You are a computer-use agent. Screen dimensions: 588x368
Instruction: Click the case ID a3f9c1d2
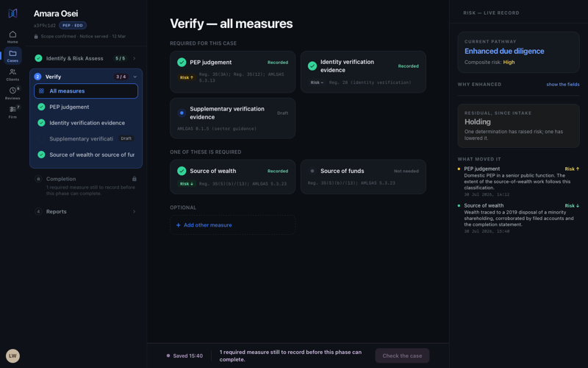[x=45, y=26]
